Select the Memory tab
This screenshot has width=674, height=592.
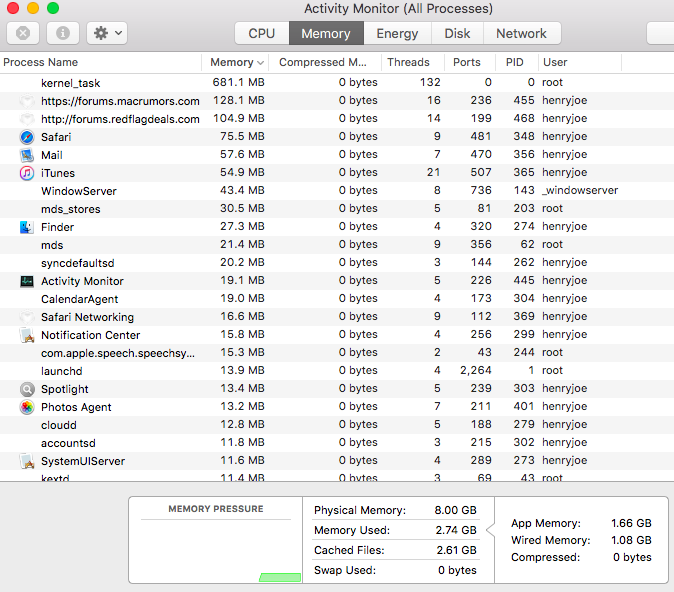click(x=326, y=33)
